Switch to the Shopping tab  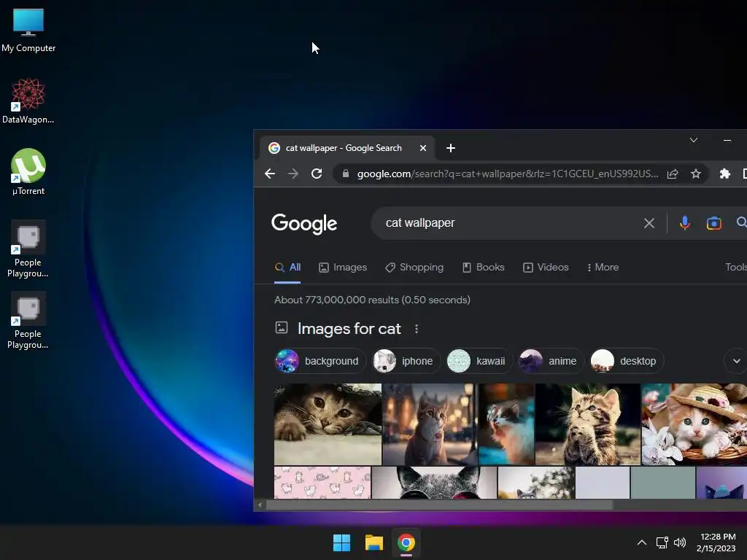point(414,267)
